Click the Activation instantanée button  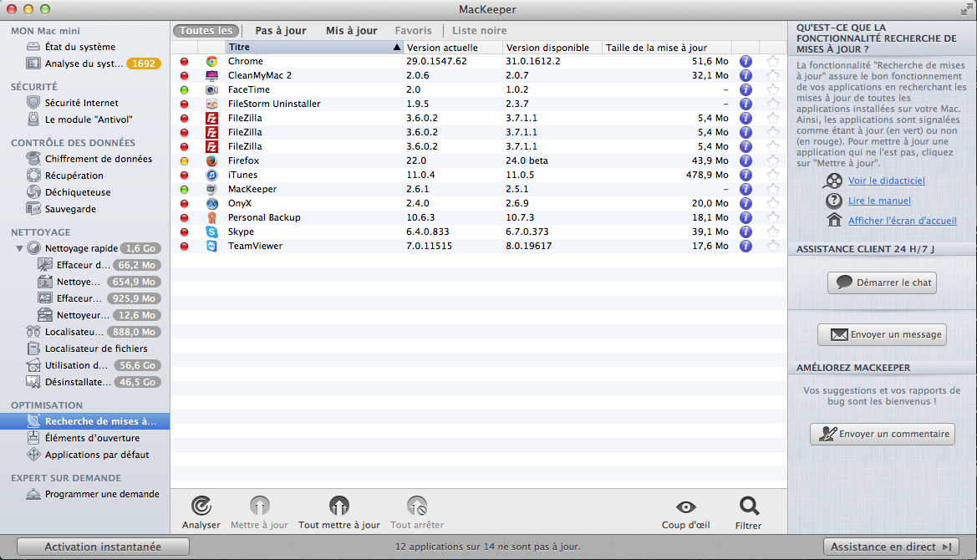click(103, 547)
